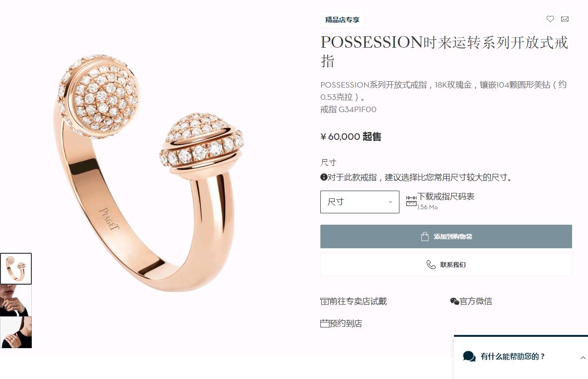Click the calendar icon beside 预约到店

pyautogui.click(x=324, y=324)
